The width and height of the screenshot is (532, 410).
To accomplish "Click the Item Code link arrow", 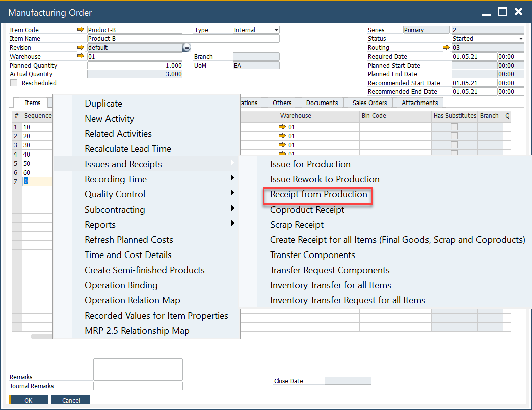I will (x=81, y=30).
